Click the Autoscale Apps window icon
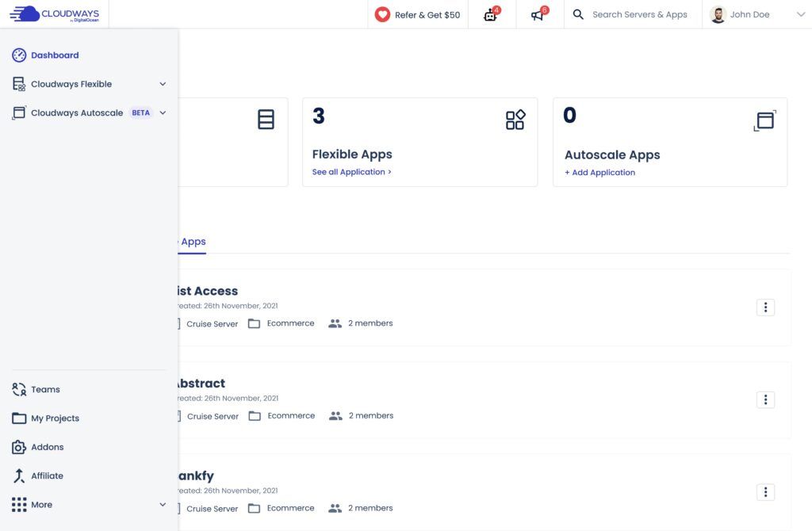The height and width of the screenshot is (531, 812). 765,120
